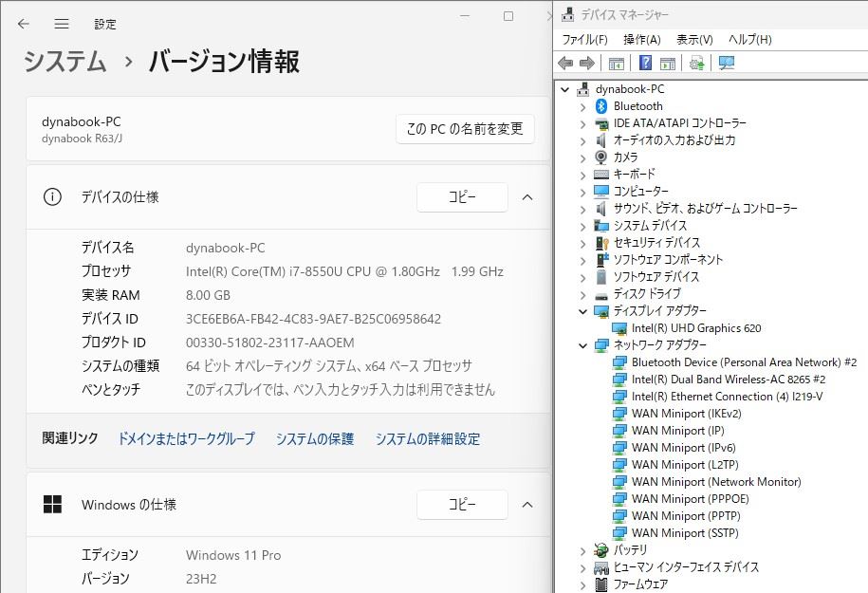Select WAN Miniport (IPv6) entry
The height and width of the screenshot is (593, 868).
(x=684, y=448)
